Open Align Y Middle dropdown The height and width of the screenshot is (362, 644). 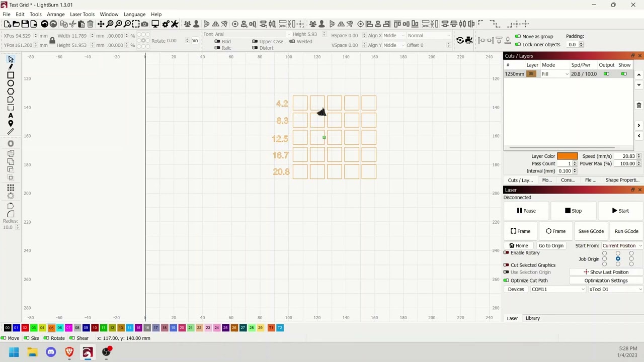pos(393,45)
